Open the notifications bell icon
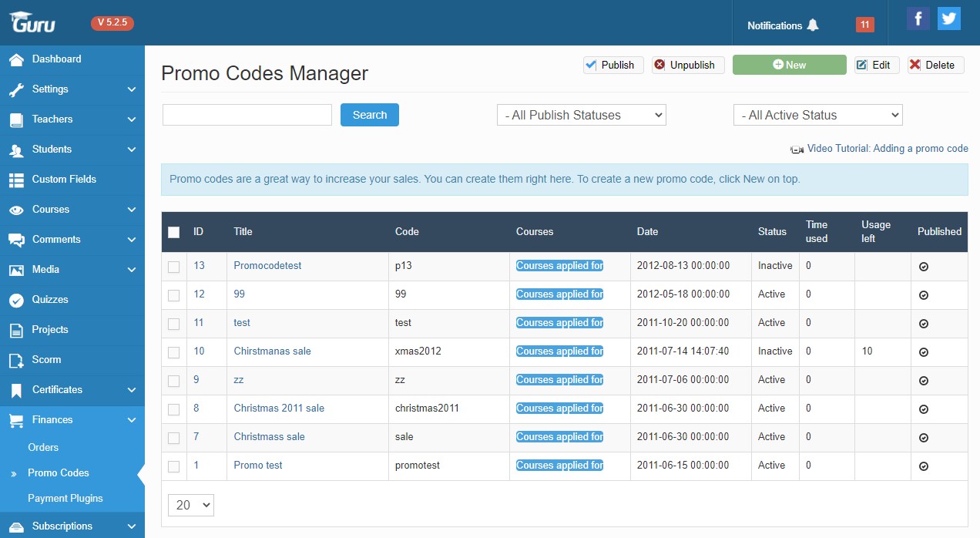This screenshot has width=980, height=538. [x=813, y=25]
